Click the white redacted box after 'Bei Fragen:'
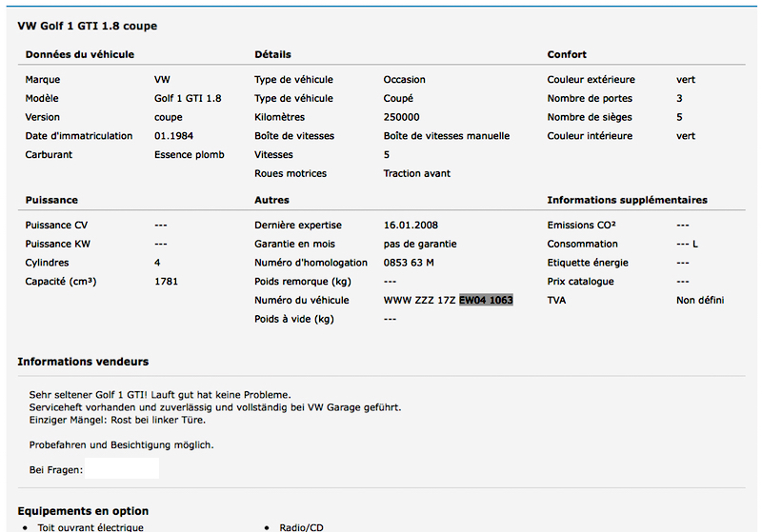 click(122, 468)
